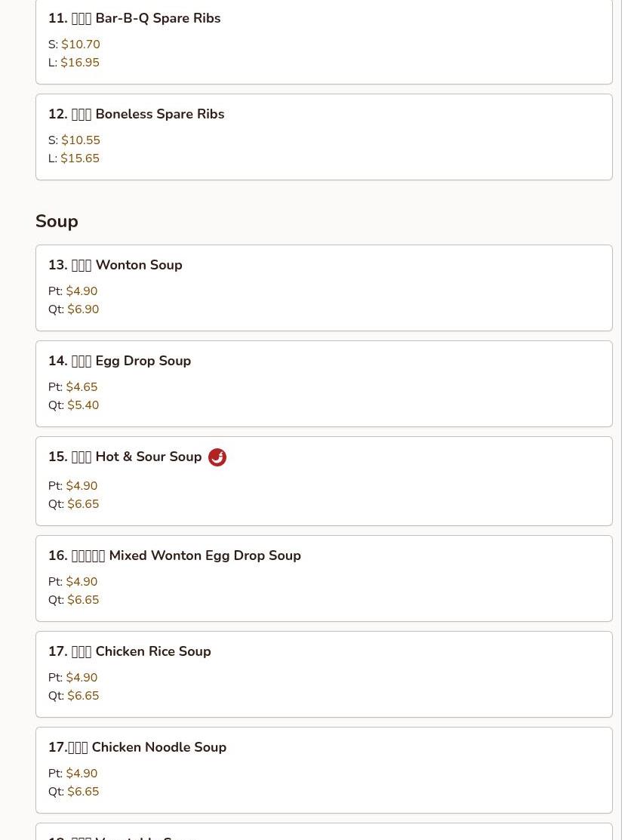Image resolution: width=637 pixels, height=840 pixels.
Task: Choose the Wonton Soup menu item
Action: [115, 265]
